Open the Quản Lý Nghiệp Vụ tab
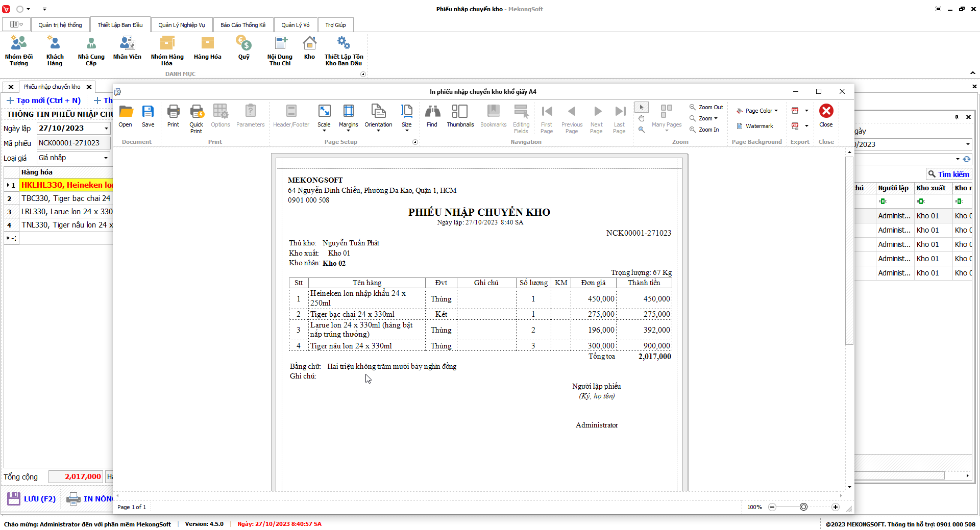The height and width of the screenshot is (530, 980). pos(181,25)
